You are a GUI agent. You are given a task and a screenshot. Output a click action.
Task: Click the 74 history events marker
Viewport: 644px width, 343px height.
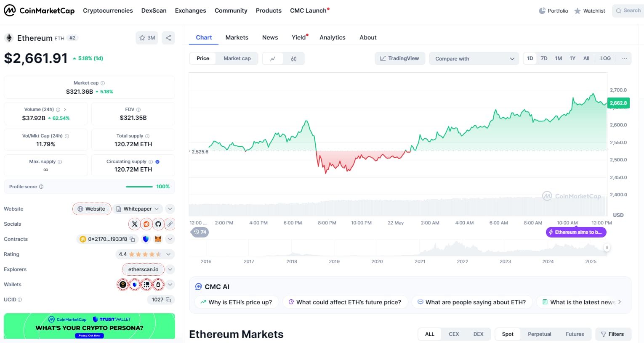pyautogui.click(x=200, y=232)
